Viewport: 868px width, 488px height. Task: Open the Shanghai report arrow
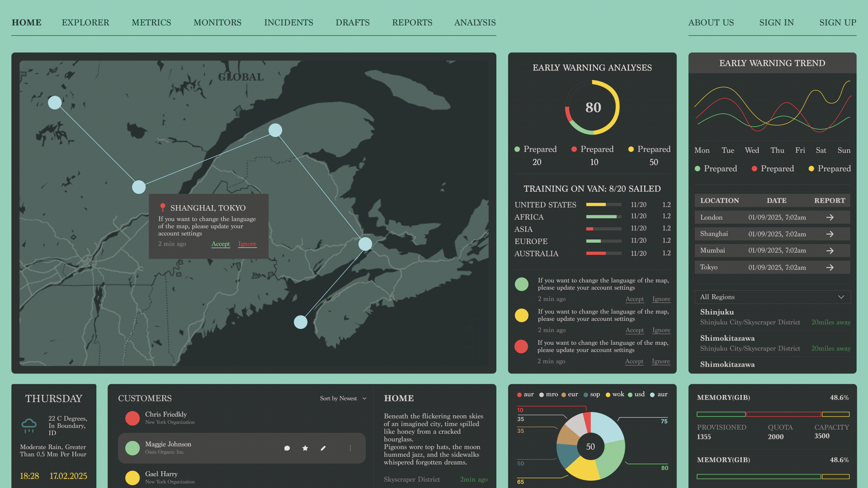tap(830, 234)
